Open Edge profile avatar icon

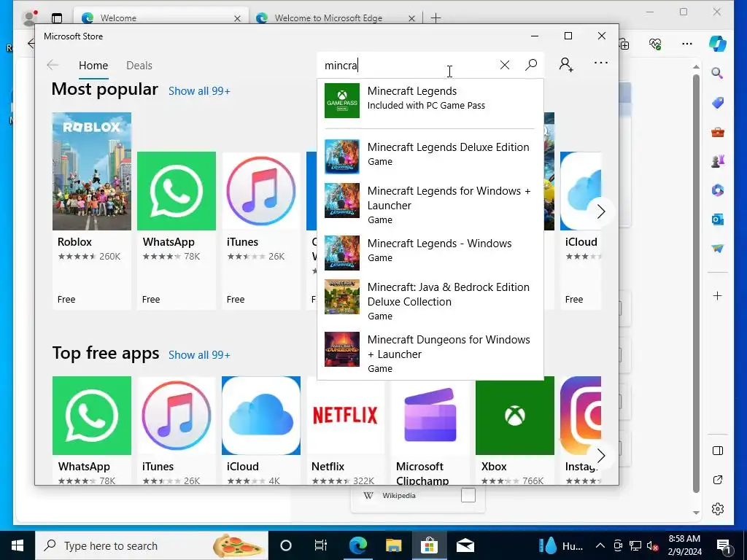coord(29,18)
